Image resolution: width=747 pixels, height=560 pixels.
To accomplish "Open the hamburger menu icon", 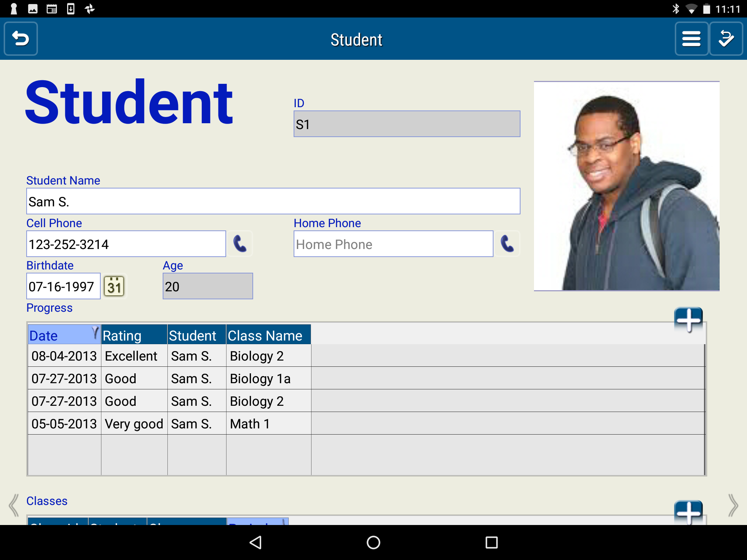I will point(691,39).
